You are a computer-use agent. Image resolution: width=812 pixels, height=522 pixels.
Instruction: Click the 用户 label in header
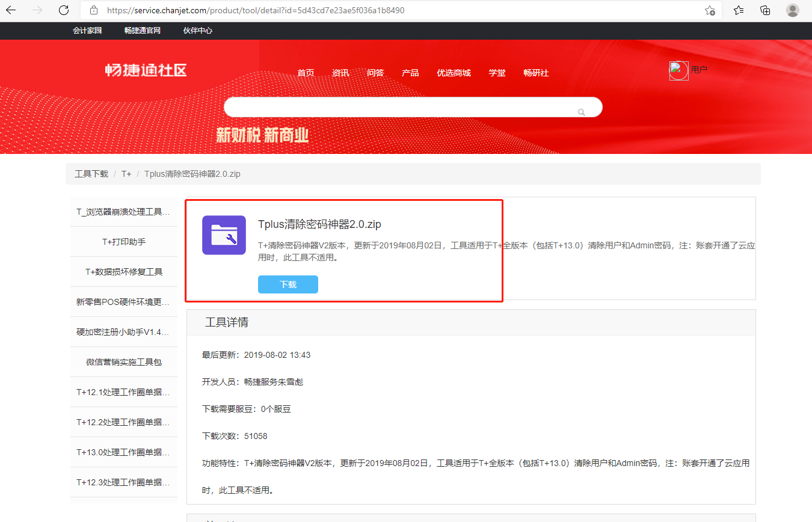[699, 70]
